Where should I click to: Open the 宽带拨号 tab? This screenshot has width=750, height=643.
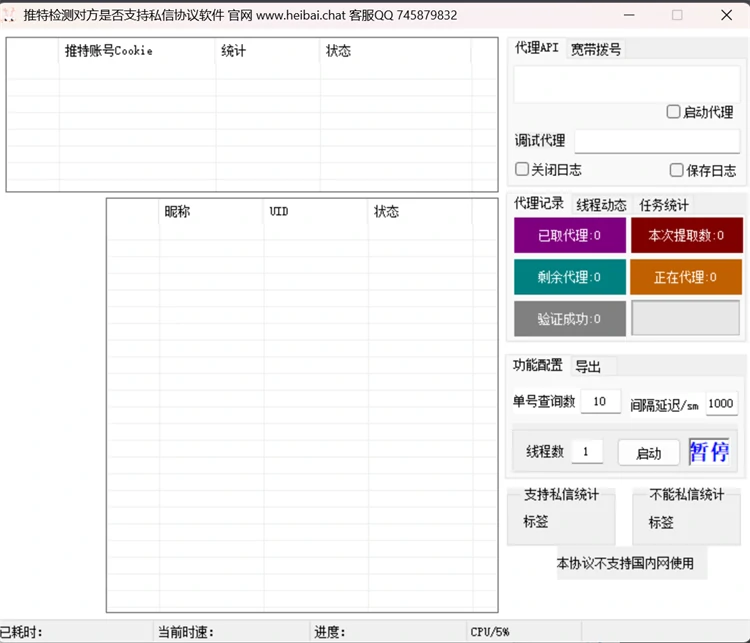596,49
